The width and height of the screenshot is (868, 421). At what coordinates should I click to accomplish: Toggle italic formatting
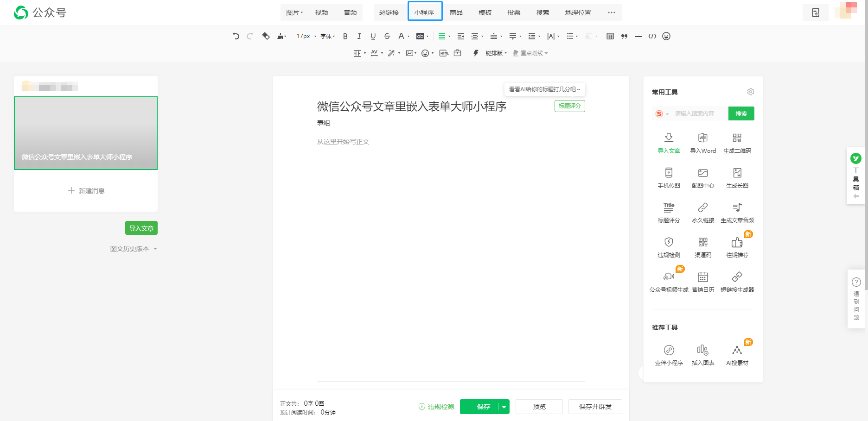point(359,36)
